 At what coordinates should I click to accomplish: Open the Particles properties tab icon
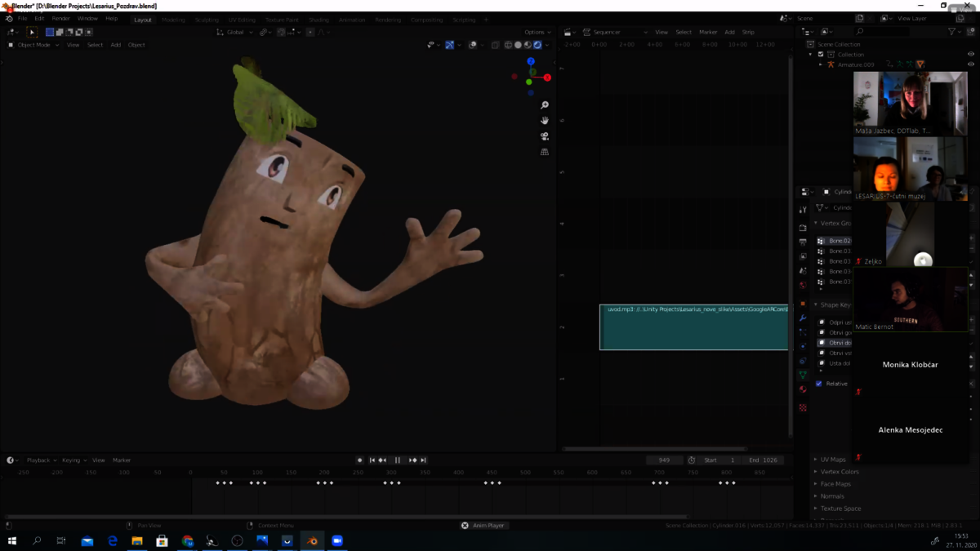tap(803, 332)
